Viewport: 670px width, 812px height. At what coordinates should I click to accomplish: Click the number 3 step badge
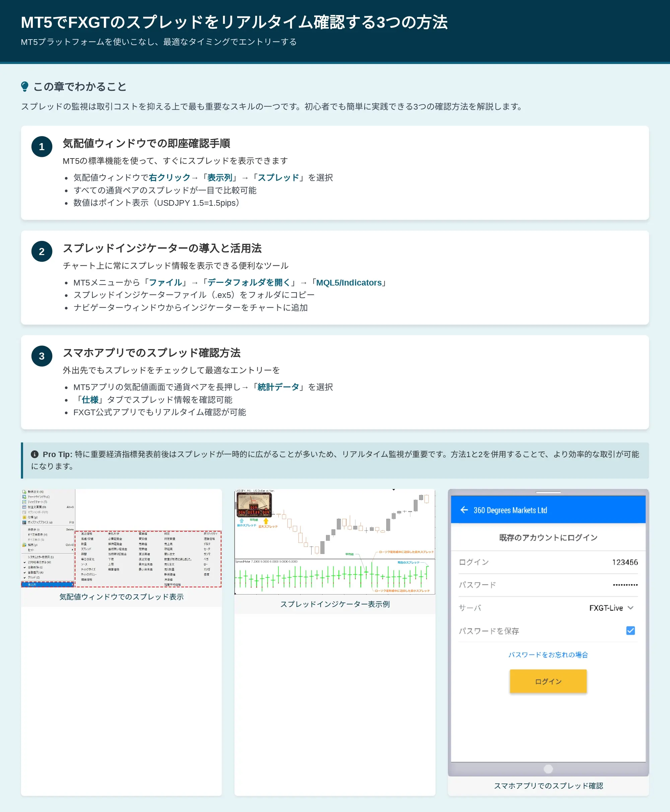coord(42,356)
